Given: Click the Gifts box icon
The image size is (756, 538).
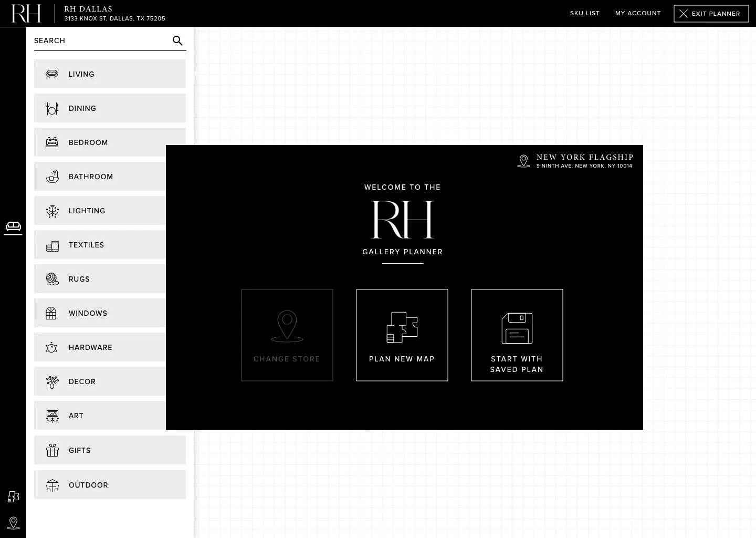Looking at the screenshot, I should (x=52, y=450).
